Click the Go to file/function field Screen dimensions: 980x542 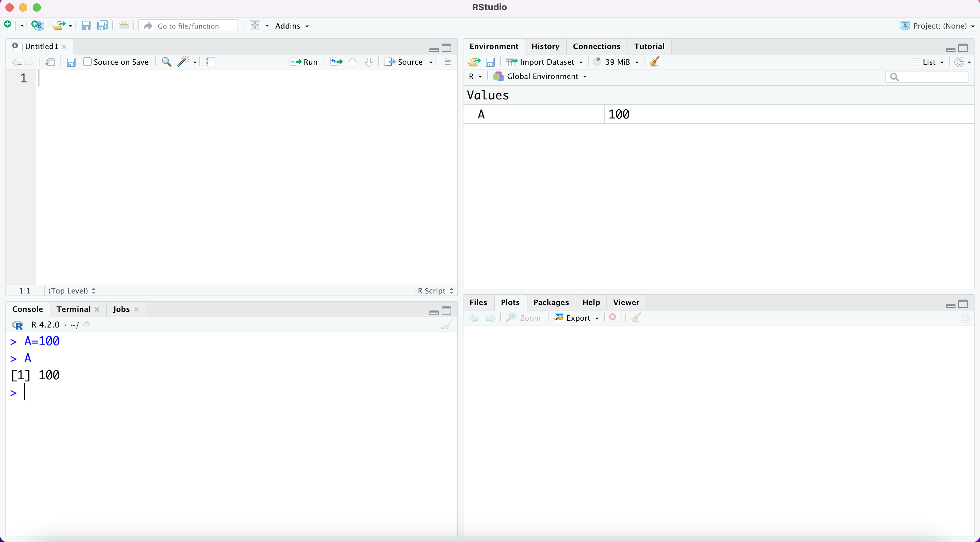(x=189, y=26)
